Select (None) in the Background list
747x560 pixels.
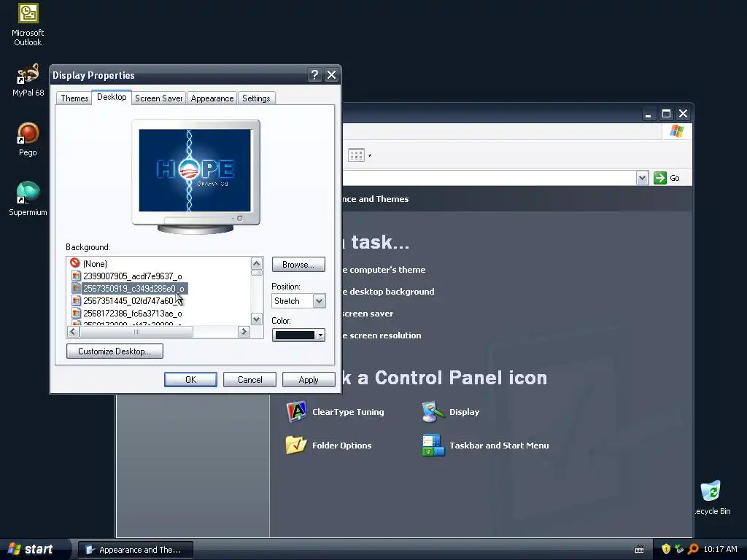(x=95, y=263)
